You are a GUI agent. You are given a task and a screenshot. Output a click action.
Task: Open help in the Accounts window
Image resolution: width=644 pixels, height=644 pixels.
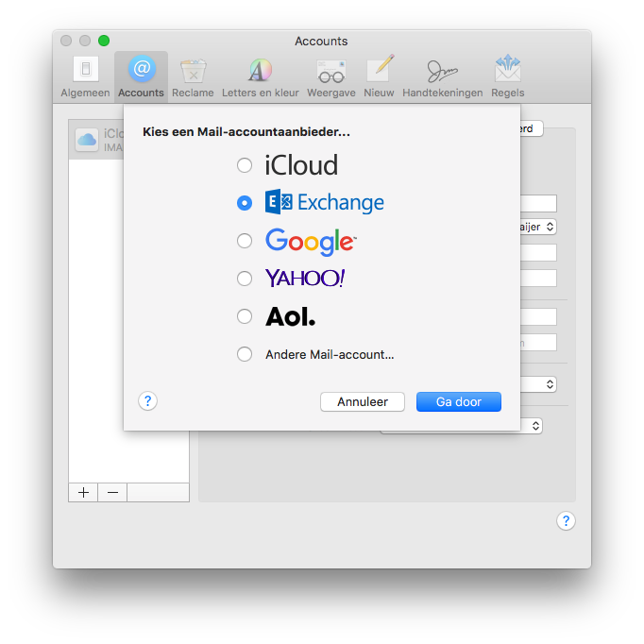566,521
